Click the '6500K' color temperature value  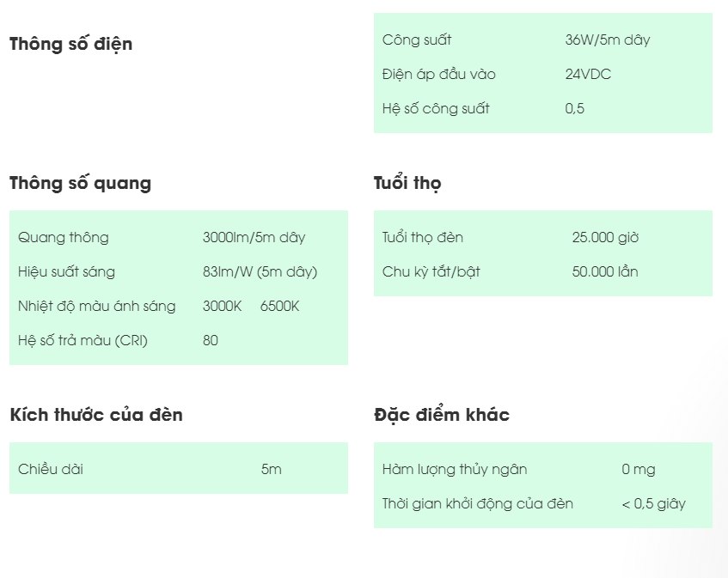pyautogui.click(x=279, y=306)
